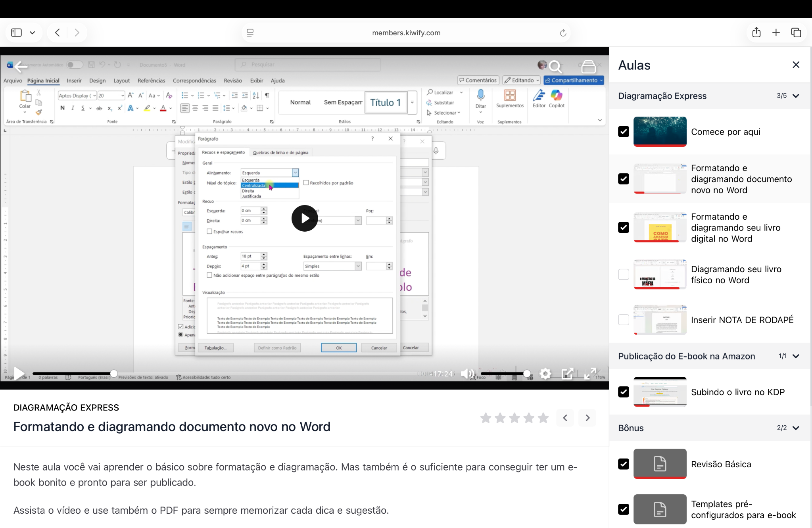Open the "Comece por aqui" lesson thumbnail
Viewport: 812px width, 528px height.
[x=660, y=131]
